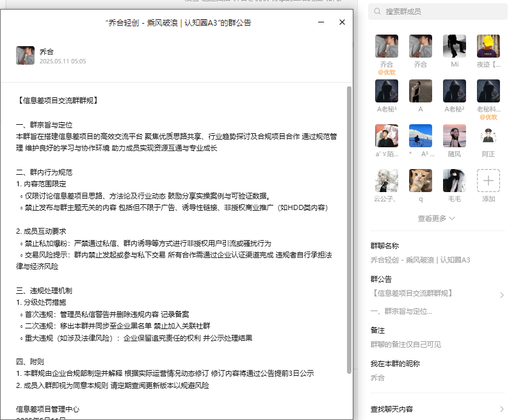This screenshot has height=420, width=516.
Task: Open the 老秘科 member avatar
Action: [x=488, y=91]
